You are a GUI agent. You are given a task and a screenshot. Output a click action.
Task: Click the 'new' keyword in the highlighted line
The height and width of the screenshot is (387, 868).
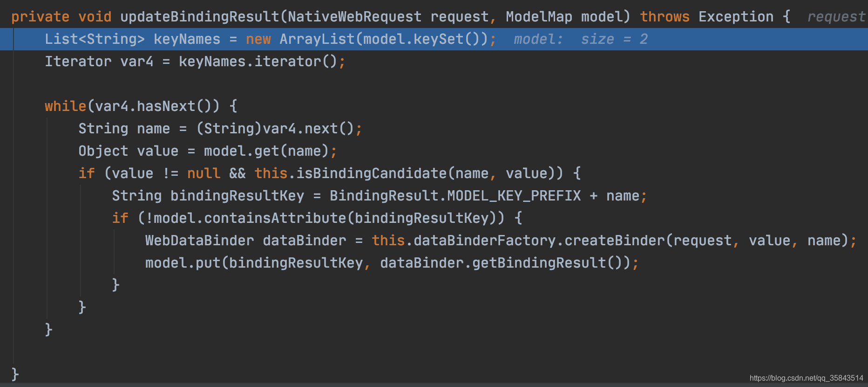[258, 39]
